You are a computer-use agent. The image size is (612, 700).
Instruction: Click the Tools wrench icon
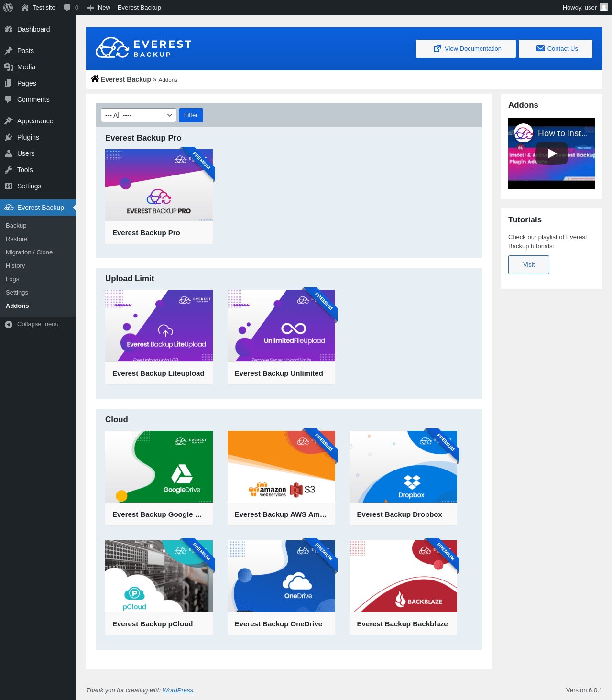coord(9,170)
